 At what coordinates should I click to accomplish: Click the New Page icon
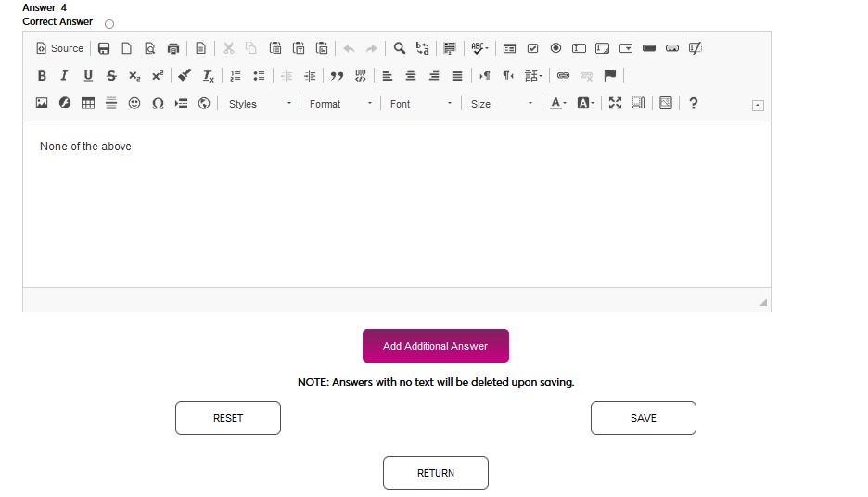[x=127, y=48]
